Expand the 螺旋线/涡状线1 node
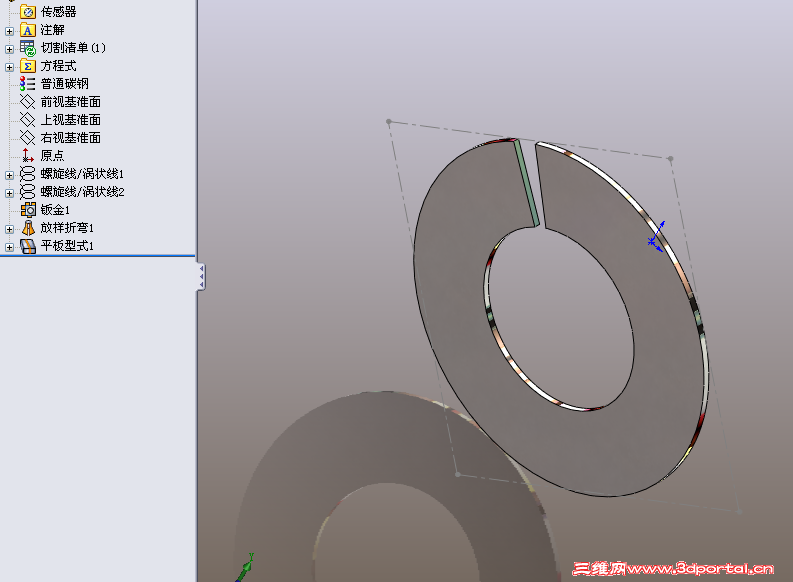Screen dimensions: 793x582 [9, 175]
